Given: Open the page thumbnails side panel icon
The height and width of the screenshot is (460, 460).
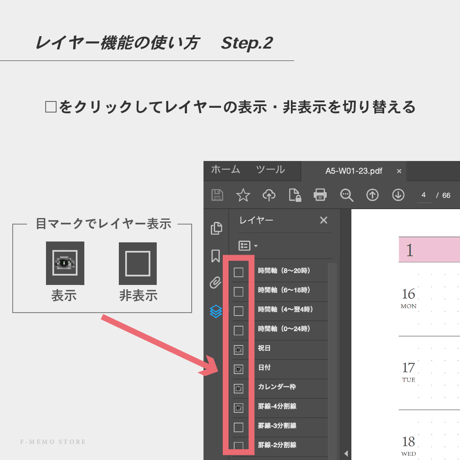Looking at the screenshot, I should click(x=216, y=228).
